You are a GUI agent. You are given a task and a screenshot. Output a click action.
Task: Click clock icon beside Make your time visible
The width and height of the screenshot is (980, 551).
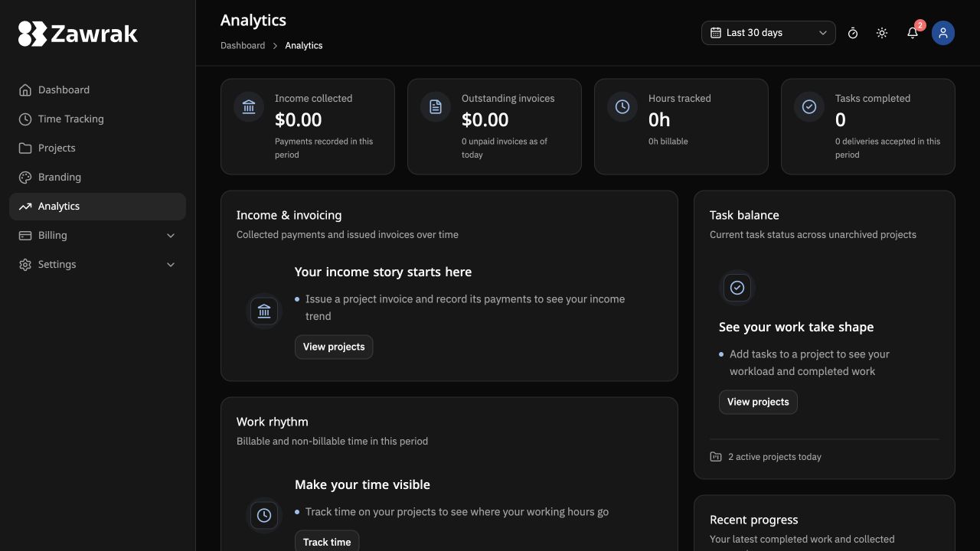(x=264, y=515)
